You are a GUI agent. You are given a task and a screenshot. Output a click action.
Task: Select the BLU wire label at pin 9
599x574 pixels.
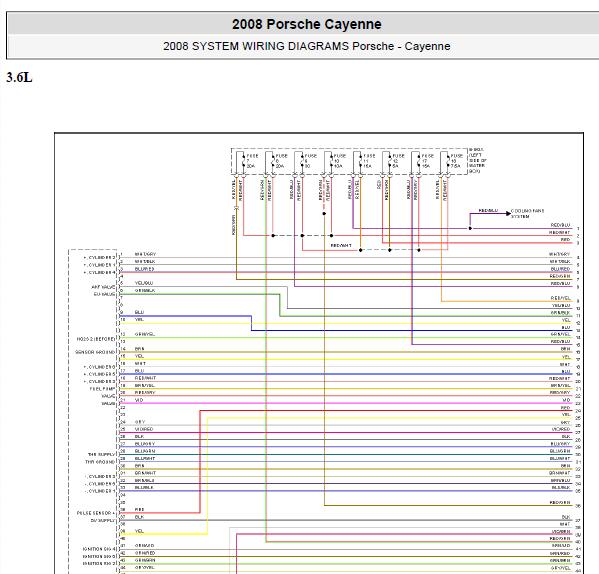point(139,312)
